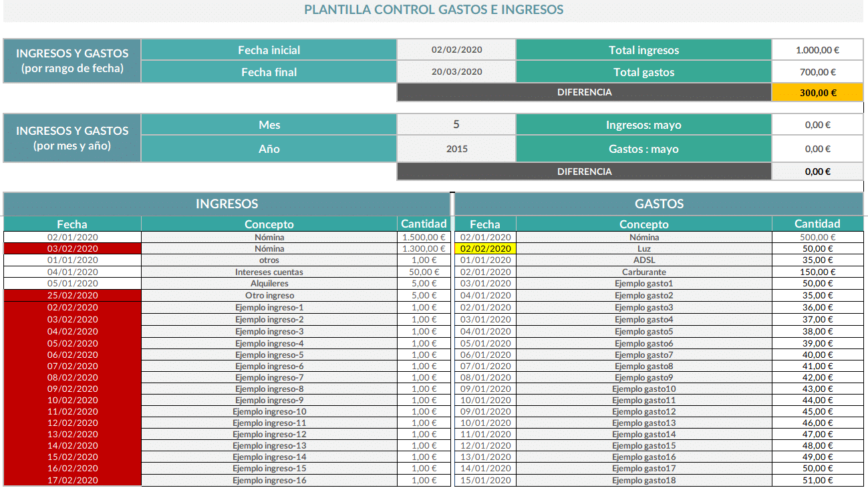Click the PLANTILLA CONTROL GASTOS E INGRESOS title
The height and width of the screenshot is (488, 868).
[433, 9]
